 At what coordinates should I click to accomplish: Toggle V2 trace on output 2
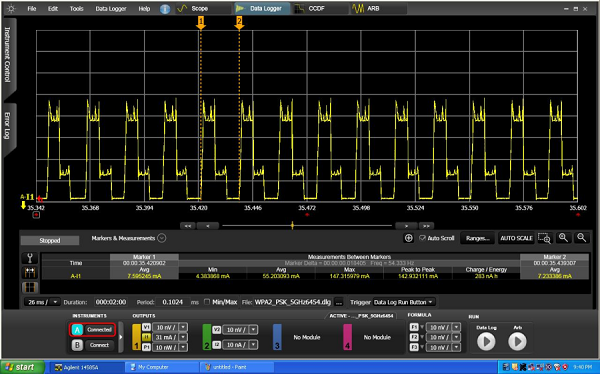click(217, 330)
